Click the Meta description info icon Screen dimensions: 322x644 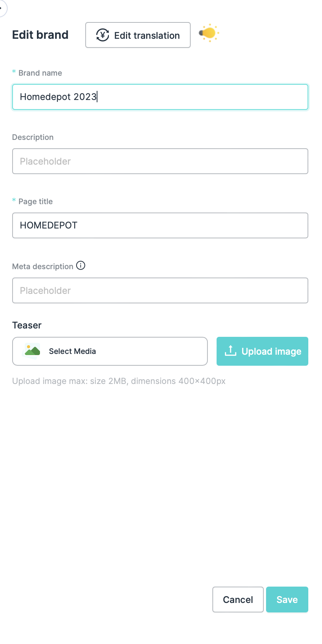pos(81,266)
